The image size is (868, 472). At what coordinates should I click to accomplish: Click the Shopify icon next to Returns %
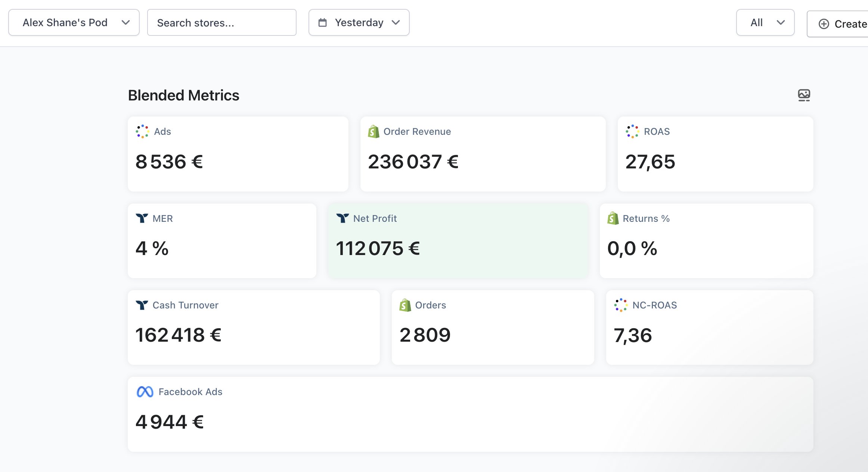(x=613, y=218)
